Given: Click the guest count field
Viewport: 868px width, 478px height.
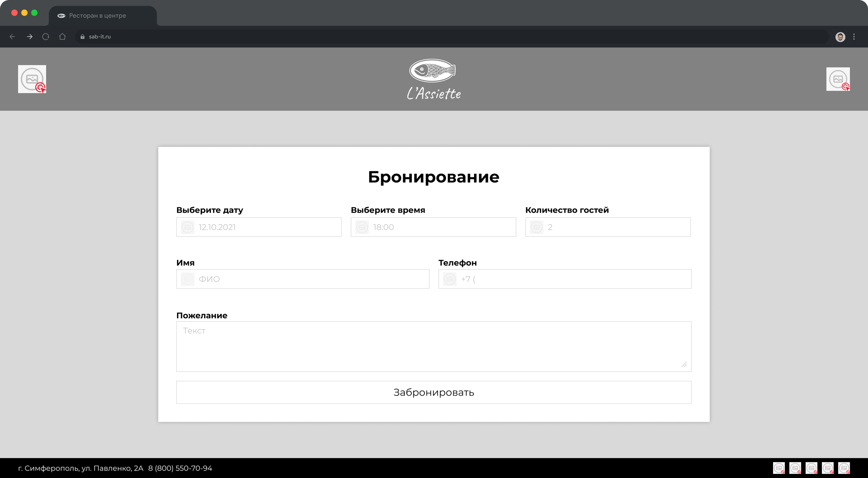Looking at the screenshot, I should pos(608,227).
